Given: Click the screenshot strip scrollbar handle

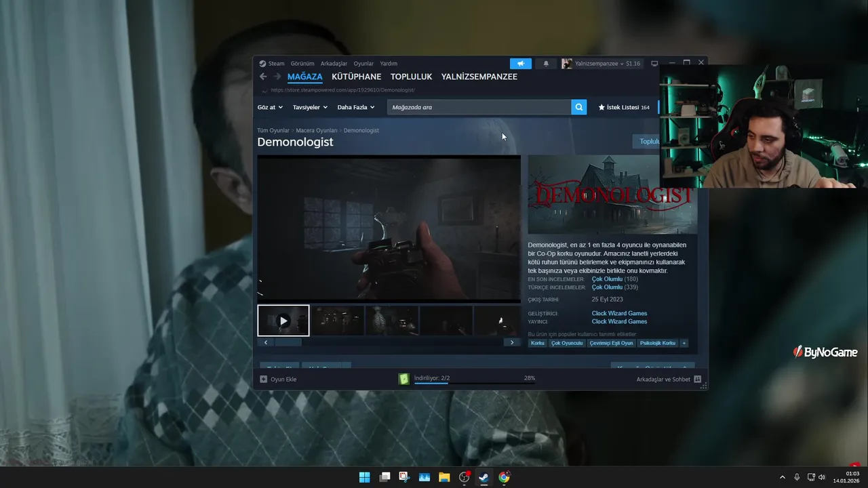Looking at the screenshot, I should tap(288, 342).
